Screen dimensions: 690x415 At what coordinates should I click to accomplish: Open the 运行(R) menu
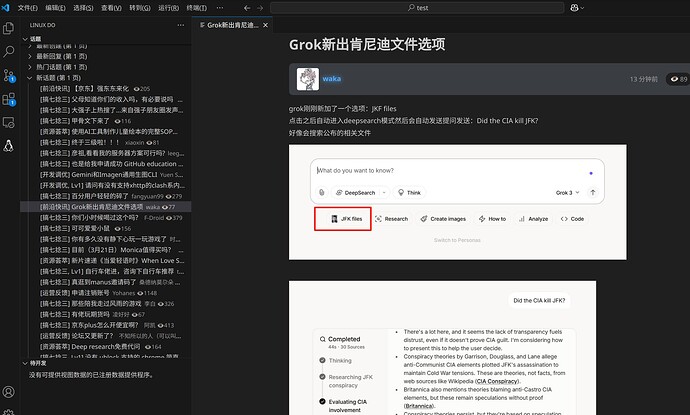coord(169,8)
